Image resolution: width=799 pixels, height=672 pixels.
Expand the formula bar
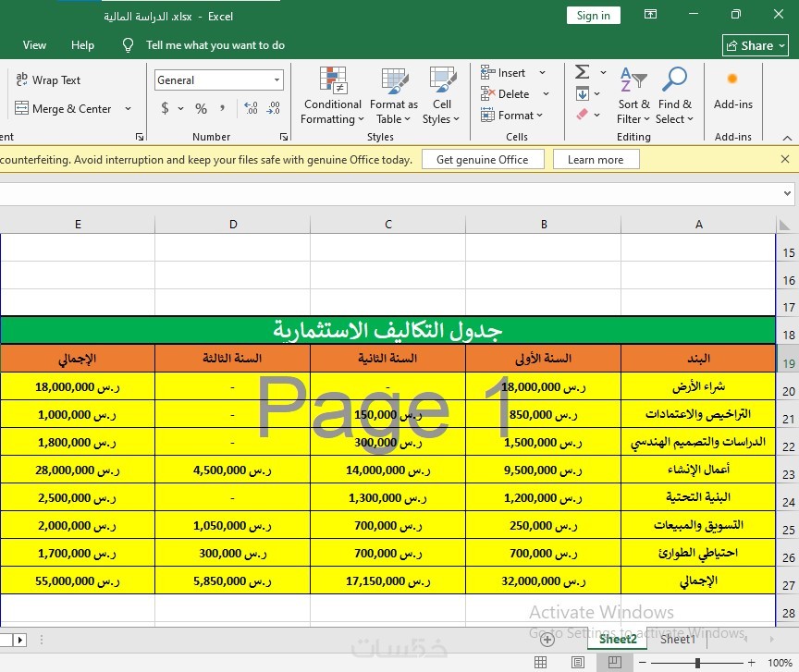pos(787,193)
